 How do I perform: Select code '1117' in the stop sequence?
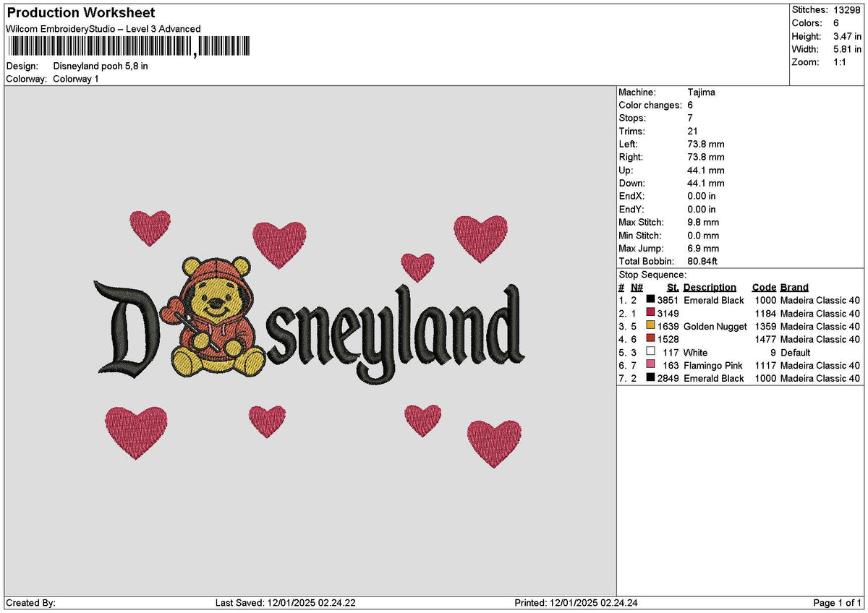765,366
